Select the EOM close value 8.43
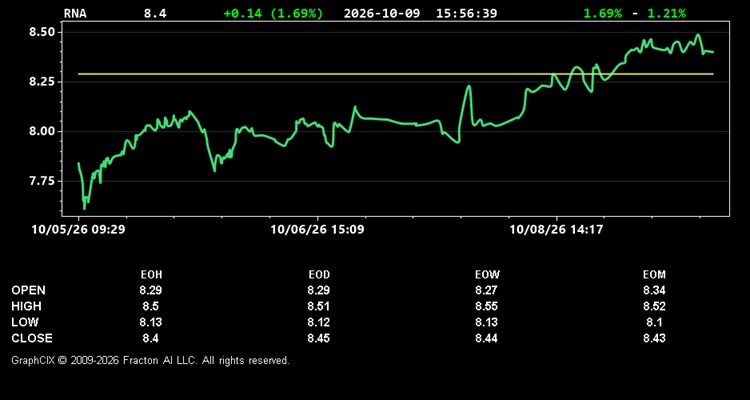The image size is (750, 400). (654, 338)
